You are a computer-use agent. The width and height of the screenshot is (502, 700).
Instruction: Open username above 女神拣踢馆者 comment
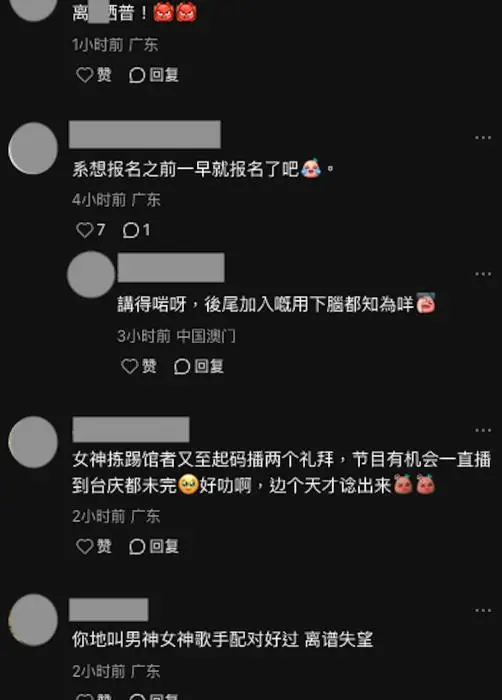click(x=131, y=429)
